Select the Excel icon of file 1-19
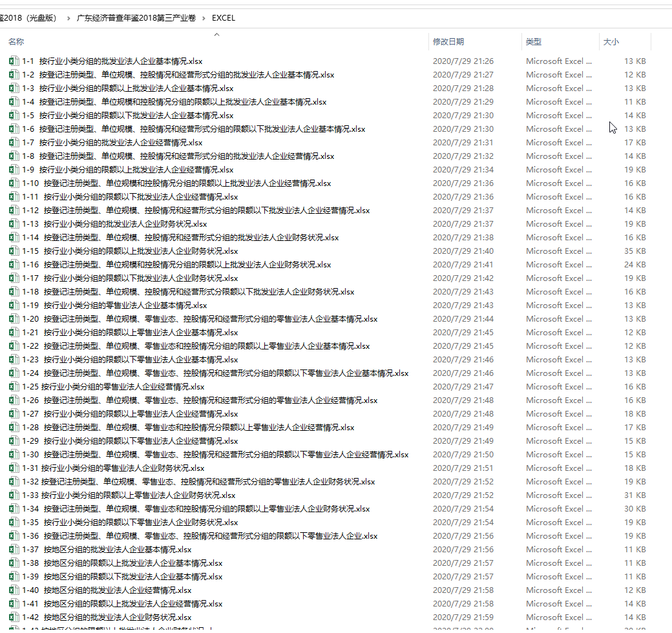672x633 pixels. tap(14, 306)
